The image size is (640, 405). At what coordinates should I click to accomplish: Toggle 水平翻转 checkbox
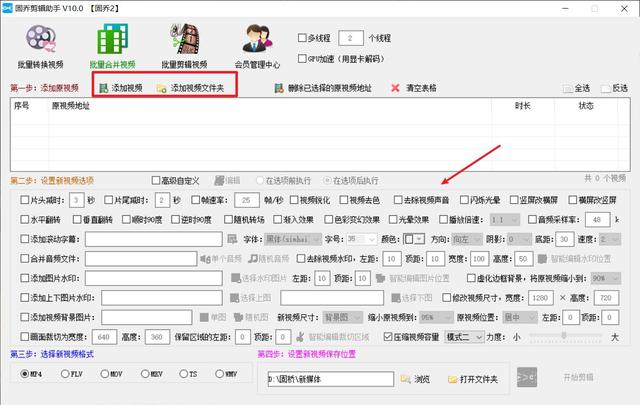tap(24, 219)
